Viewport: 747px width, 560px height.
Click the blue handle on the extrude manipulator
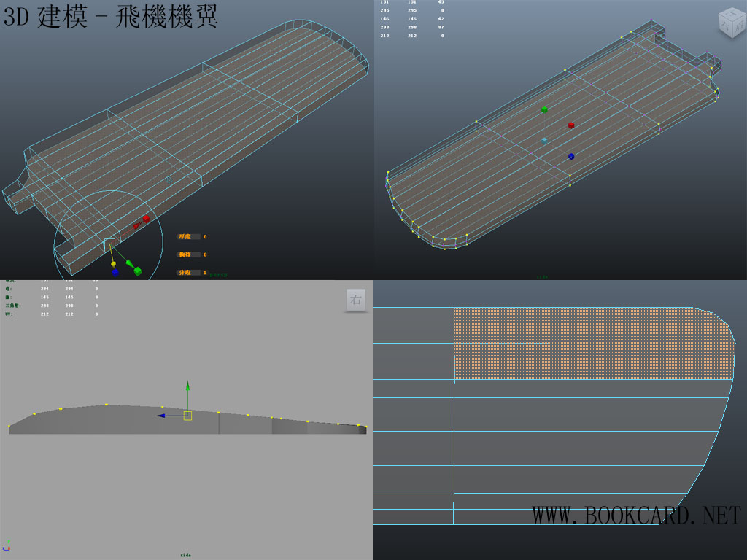click(x=115, y=272)
